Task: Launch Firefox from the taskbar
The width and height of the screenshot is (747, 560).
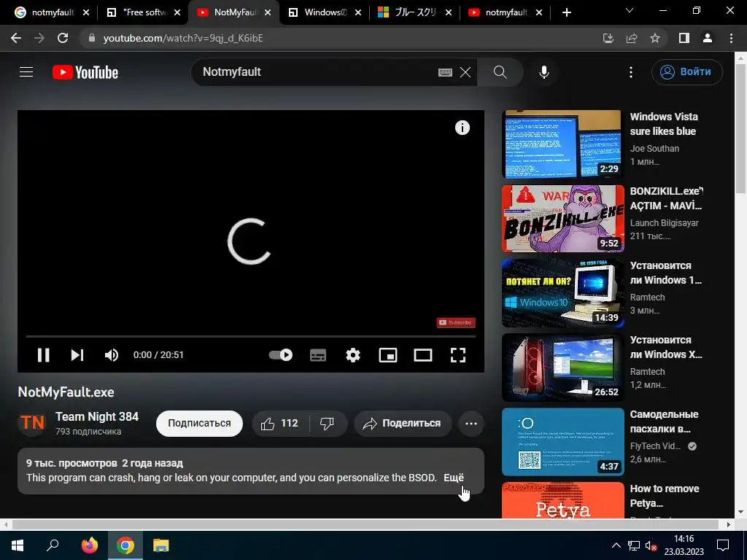Action: [x=90, y=545]
